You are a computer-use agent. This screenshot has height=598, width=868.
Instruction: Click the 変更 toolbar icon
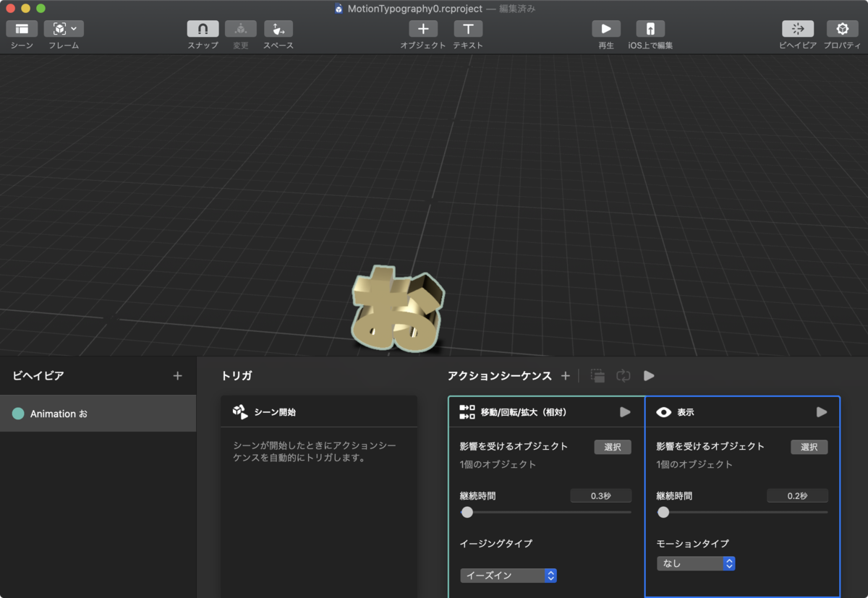[241, 29]
